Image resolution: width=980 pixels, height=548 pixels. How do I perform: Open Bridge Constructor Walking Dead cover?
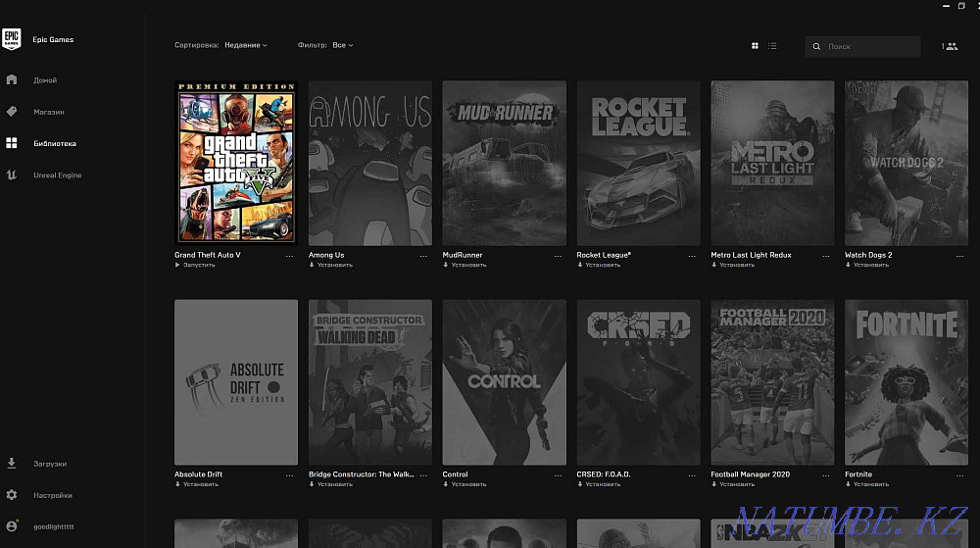pos(370,382)
